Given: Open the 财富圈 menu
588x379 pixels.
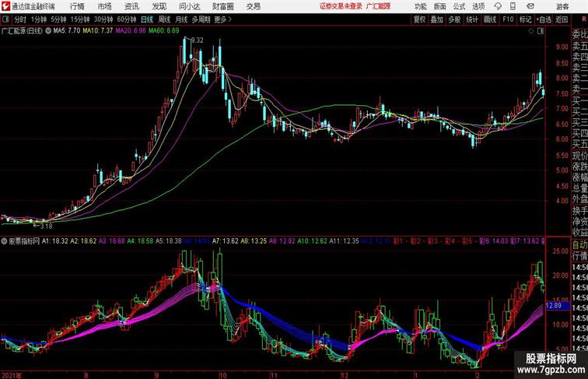Looking at the screenshot, I should coord(222,6).
